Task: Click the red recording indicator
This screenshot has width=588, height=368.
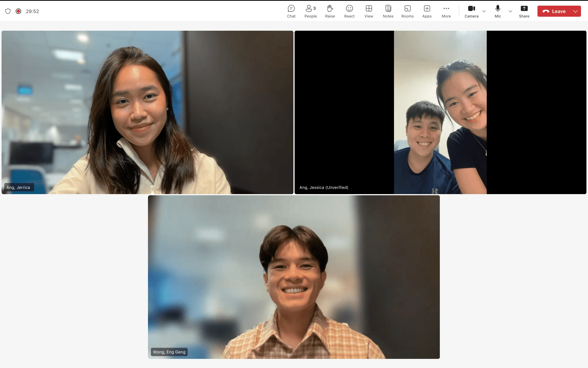Action: (18, 11)
